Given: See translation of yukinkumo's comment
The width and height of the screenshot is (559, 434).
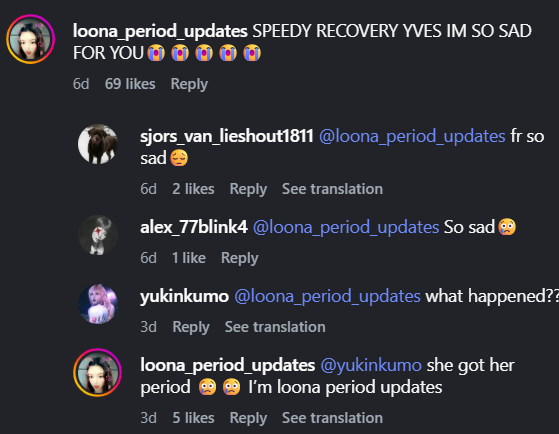Looking at the screenshot, I should [275, 327].
